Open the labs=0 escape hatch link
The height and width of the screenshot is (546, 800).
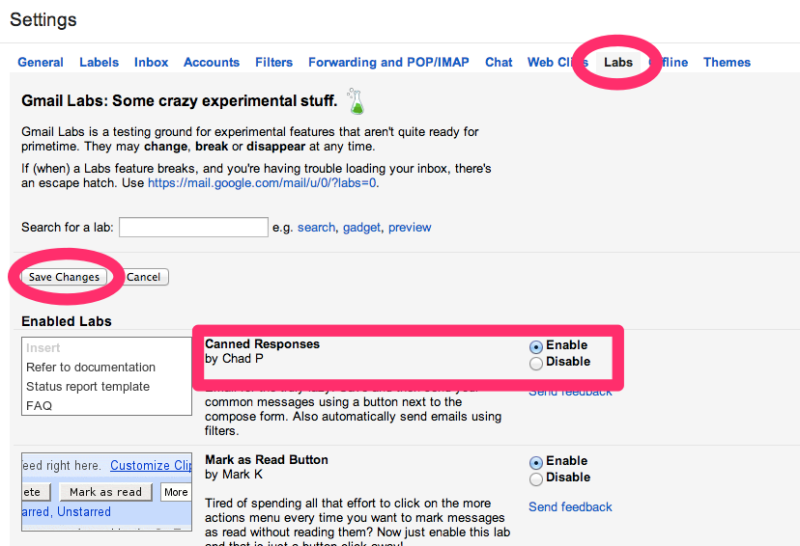tap(262, 183)
